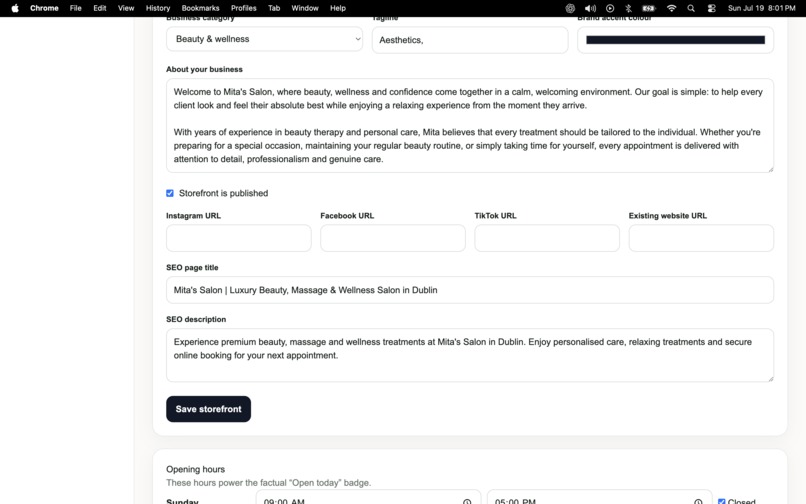The width and height of the screenshot is (806, 504).
Task: Click the TikTok URL field
Action: [547, 238]
